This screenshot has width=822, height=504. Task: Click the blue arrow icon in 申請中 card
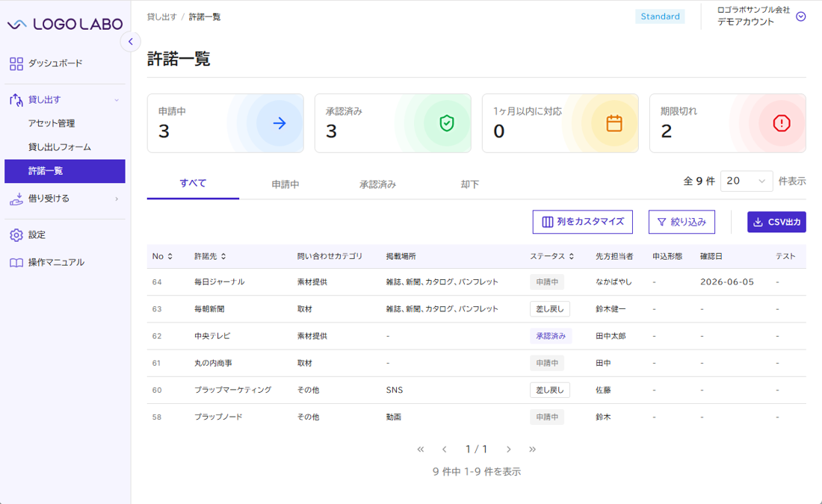click(x=279, y=123)
